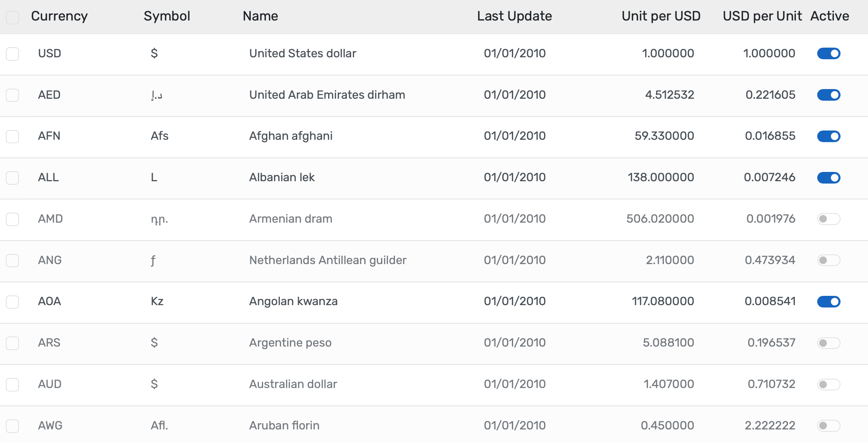
Task: Enable the Armenian dram currency
Action: click(x=828, y=219)
